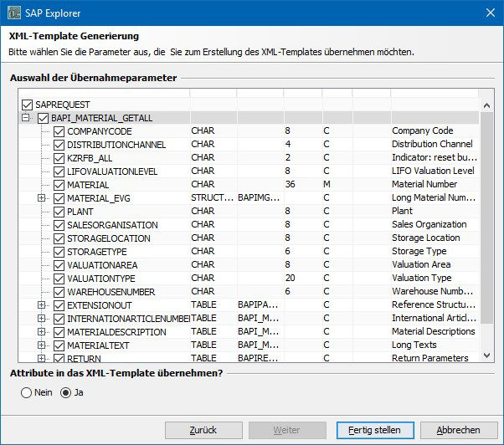Viewport: 504px width, 445px height.
Task: Click the Abbrechen button
Action: tap(459, 430)
